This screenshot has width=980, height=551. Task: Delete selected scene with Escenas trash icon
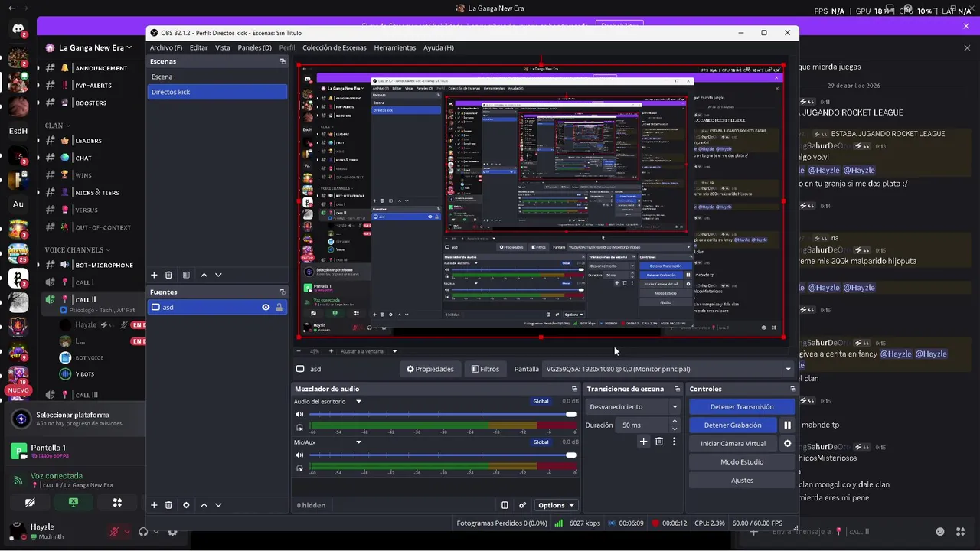pos(168,275)
